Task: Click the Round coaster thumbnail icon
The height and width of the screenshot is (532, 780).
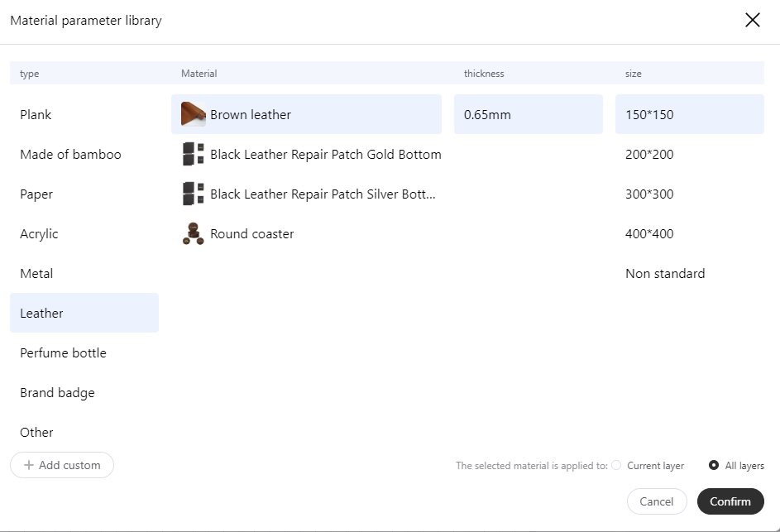Action: (x=193, y=233)
